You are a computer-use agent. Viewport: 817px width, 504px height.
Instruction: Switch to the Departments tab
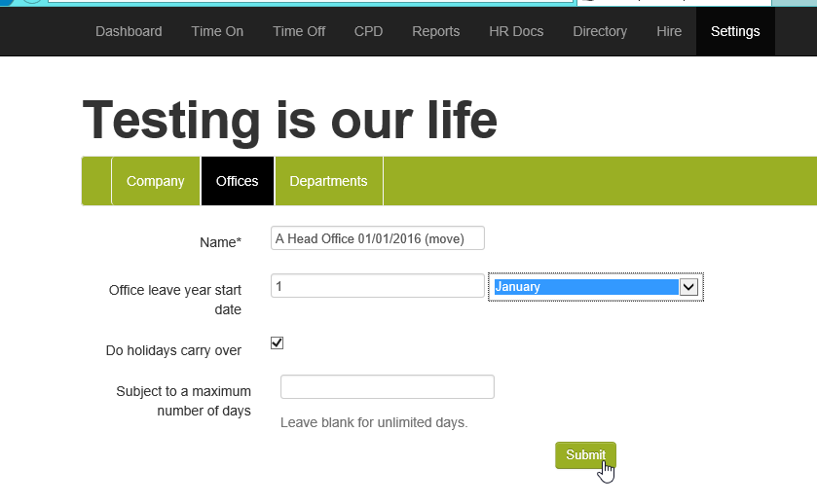(x=328, y=181)
